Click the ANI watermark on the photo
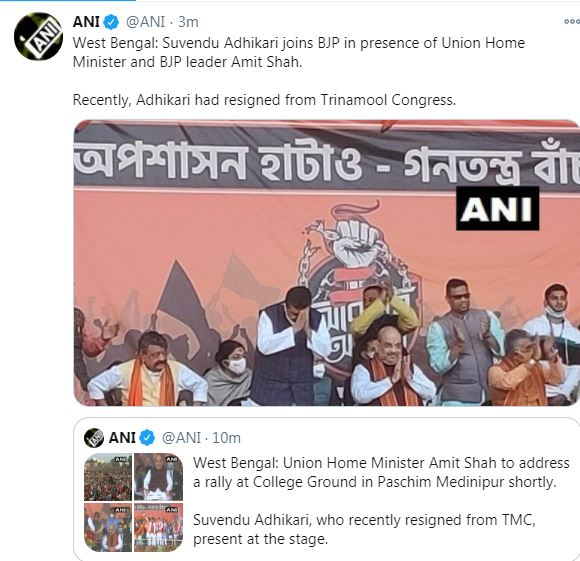 pos(497,208)
